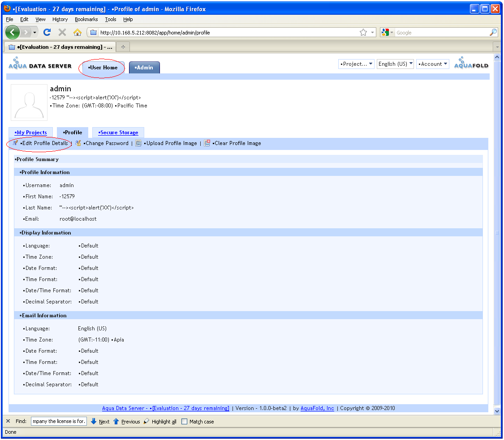
Task: Open the View menu
Action: pyautogui.click(x=40, y=19)
